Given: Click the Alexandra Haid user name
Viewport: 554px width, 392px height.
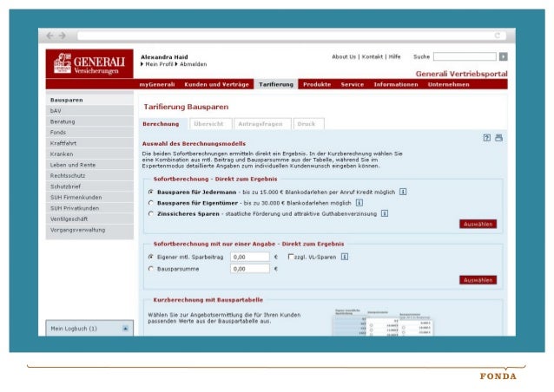Looking at the screenshot, I should point(164,57).
